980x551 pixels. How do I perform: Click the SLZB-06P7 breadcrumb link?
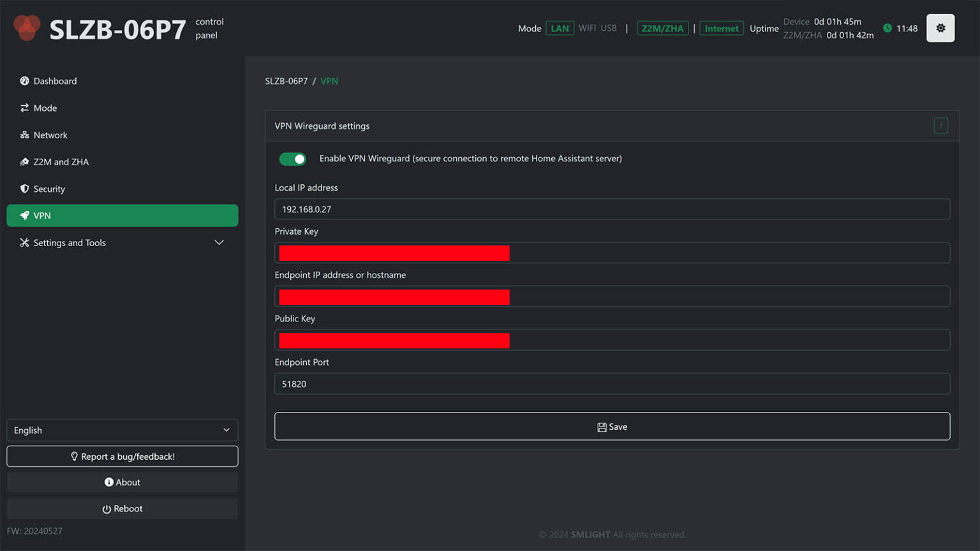point(286,81)
